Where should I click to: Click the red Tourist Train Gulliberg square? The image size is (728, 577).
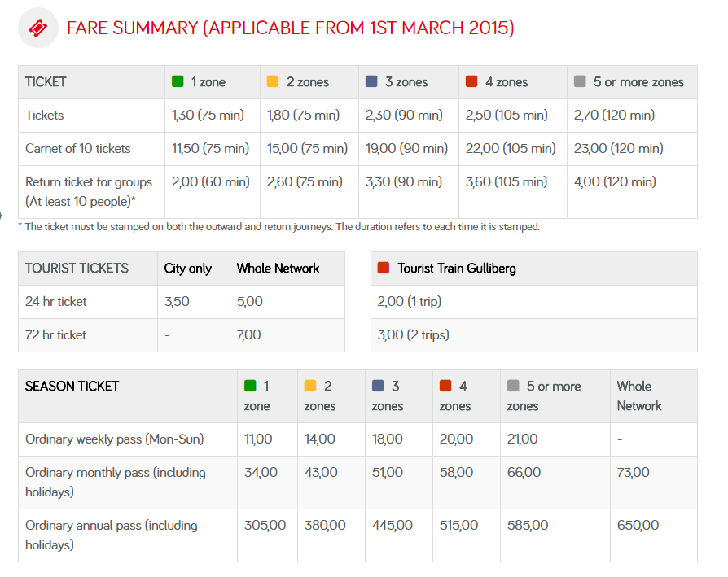(382, 268)
